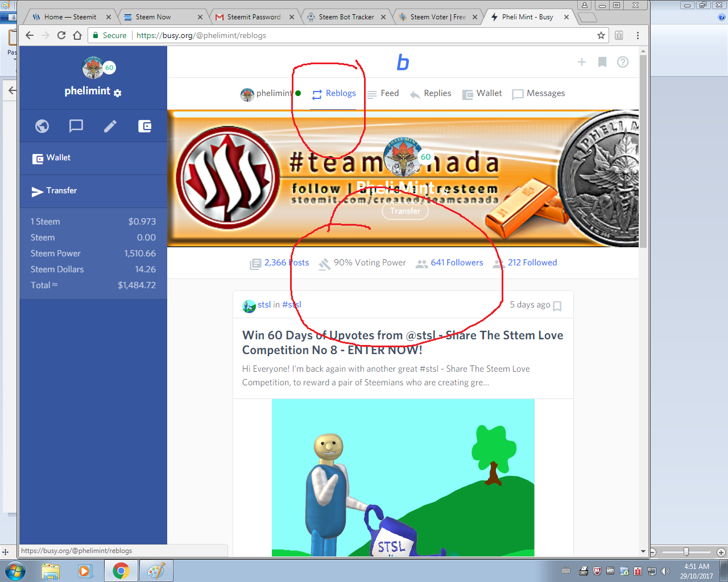Open the chat bubble icon in sidebar
This screenshot has height=582, width=728.
76,126
